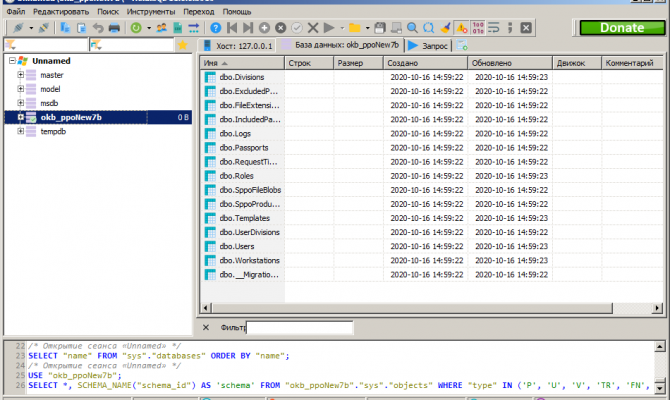Toggle stop on errors warning icon

[461, 28]
